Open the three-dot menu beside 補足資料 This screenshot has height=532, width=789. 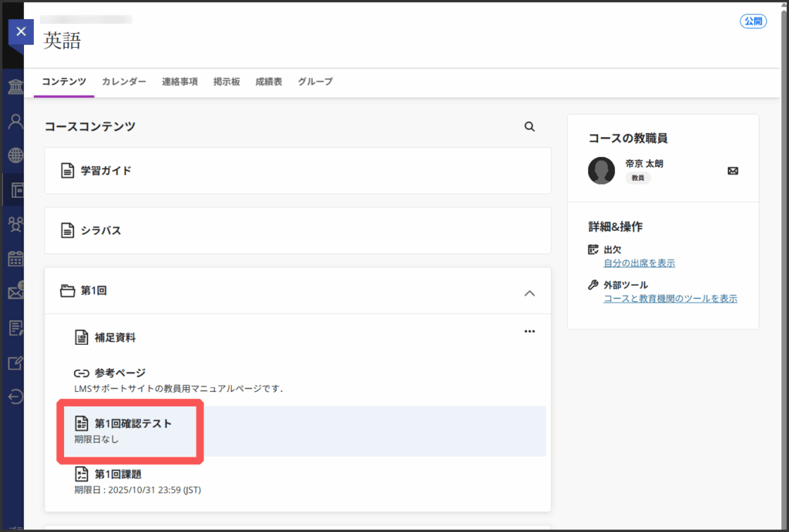click(x=529, y=331)
